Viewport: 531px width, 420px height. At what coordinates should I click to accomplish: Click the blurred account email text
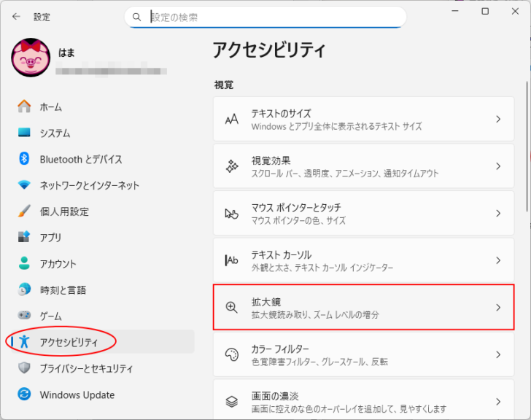pyautogui.click(x=111, y=70)
